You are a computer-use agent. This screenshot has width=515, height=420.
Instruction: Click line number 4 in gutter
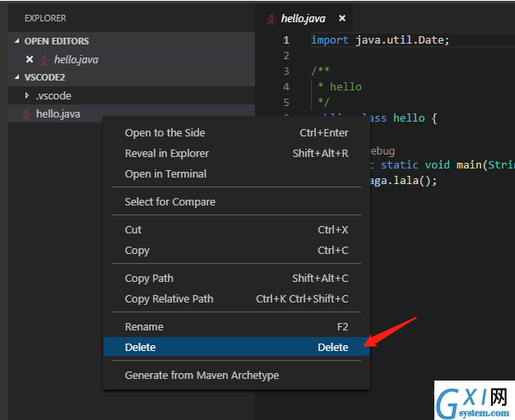point(286,87)
